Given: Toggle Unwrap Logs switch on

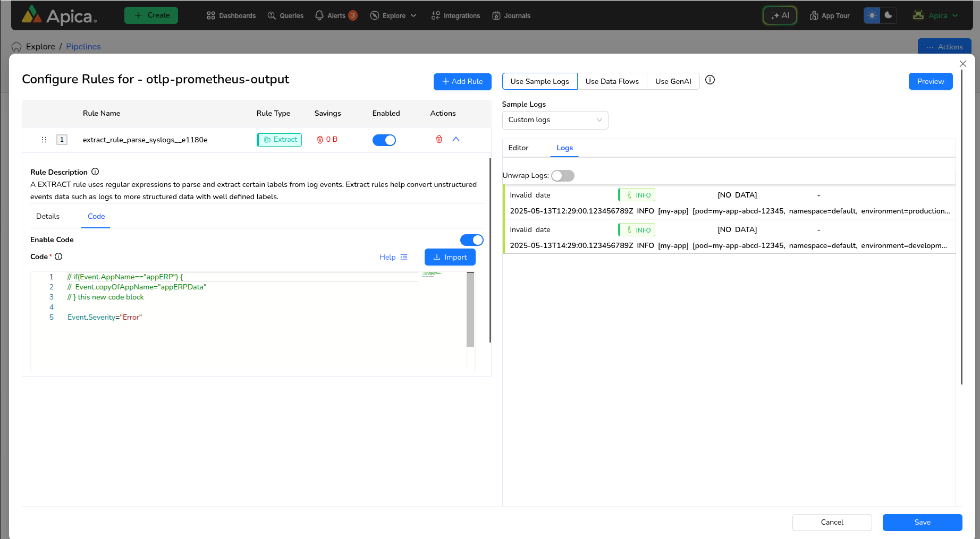Looking at the screenshot, I should (563, 176).
